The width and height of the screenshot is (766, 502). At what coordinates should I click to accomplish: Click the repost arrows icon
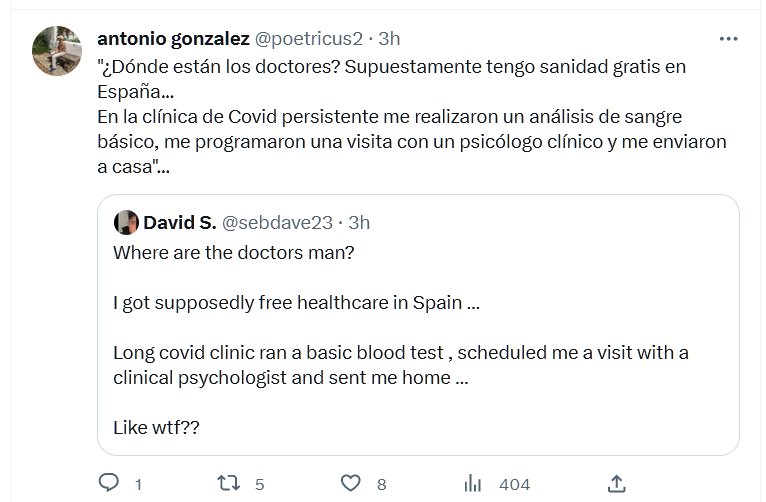click(229, 483)
